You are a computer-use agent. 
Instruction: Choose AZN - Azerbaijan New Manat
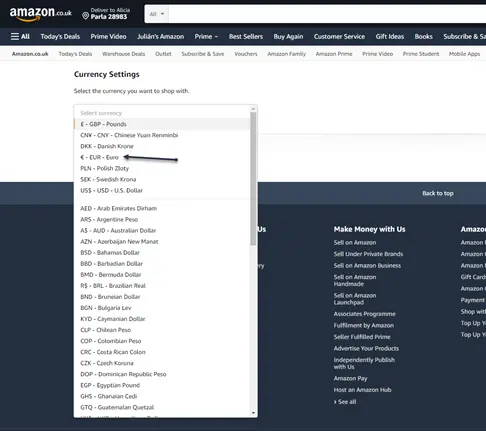pos(162,241)
